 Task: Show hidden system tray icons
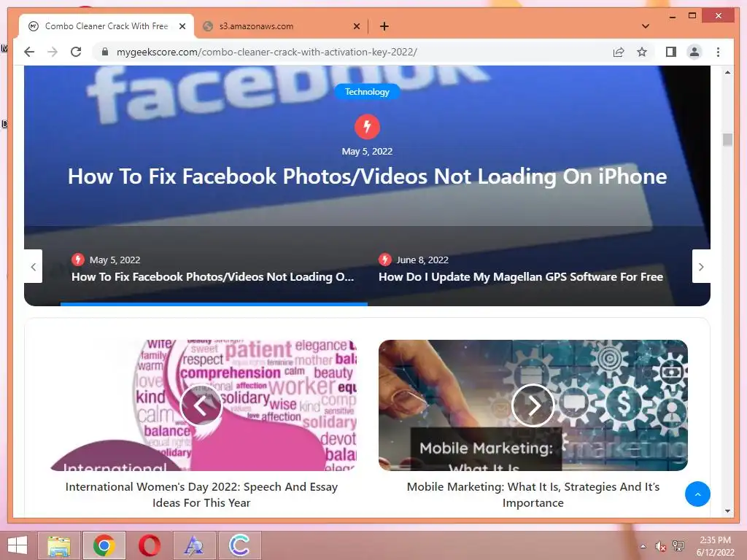pos(643,546)
